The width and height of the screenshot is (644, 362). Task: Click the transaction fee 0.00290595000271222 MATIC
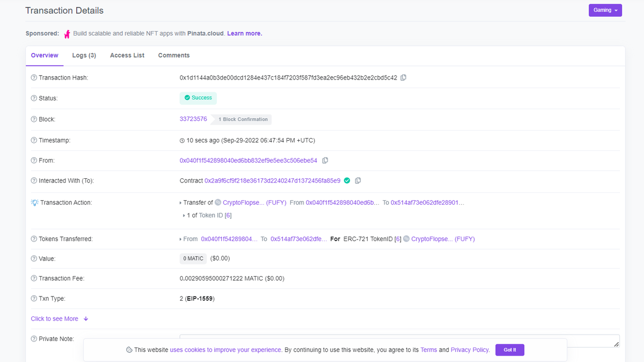coord(232,278)
